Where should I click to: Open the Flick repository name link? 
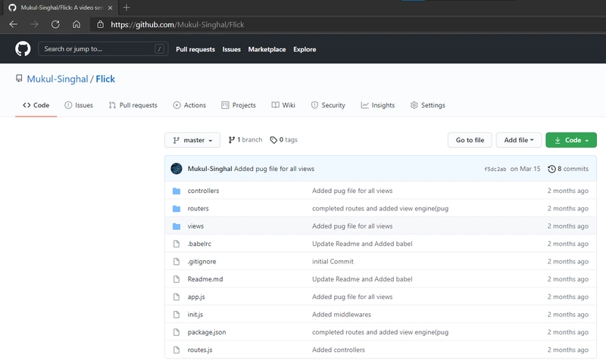tap(105, 79)
